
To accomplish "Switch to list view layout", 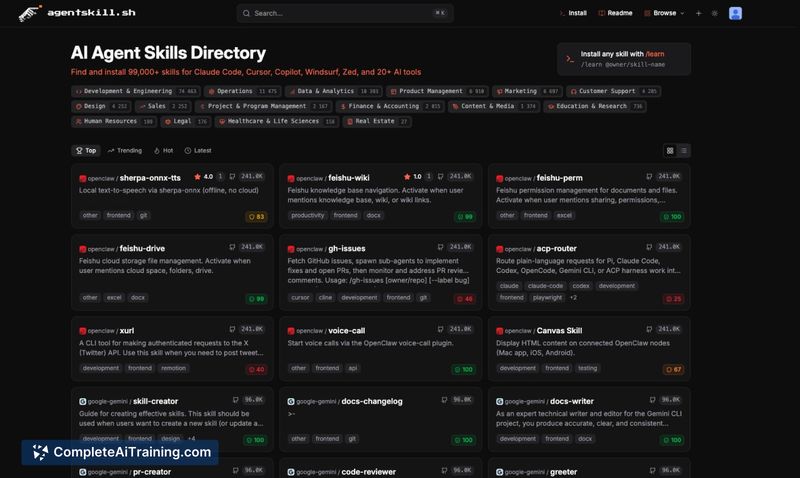I will tap(684, 151).
